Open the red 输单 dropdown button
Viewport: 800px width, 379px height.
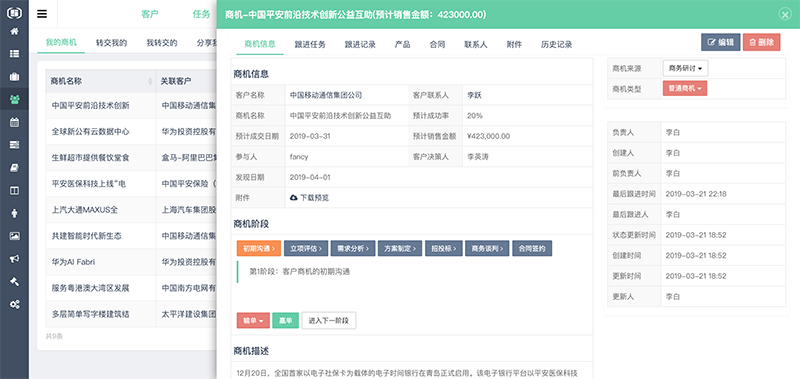(x=253, y=321)
